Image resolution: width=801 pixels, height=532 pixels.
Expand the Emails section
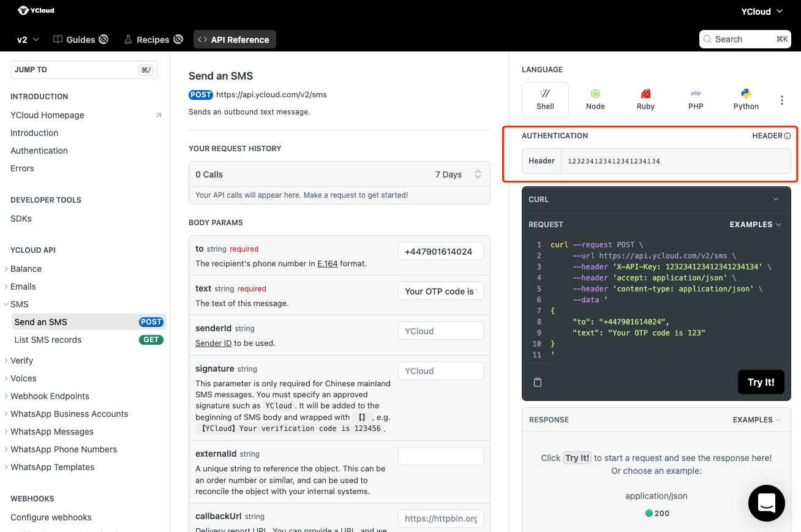(x=23, y=287)
